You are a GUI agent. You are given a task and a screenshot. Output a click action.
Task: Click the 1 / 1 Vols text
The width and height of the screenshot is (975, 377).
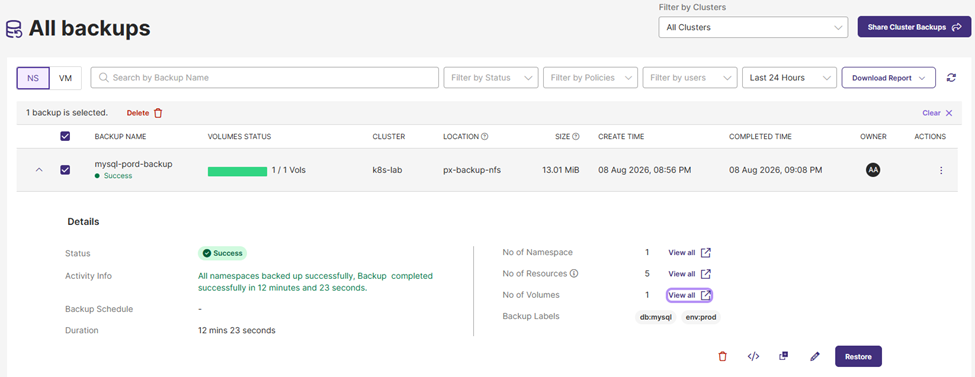[x=289, y=170]
